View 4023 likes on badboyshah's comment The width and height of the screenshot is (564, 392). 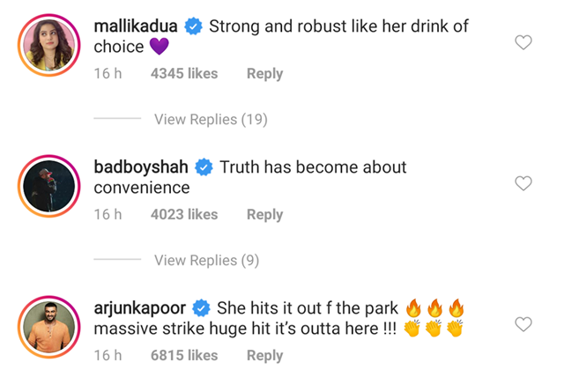tap(184, 215)
